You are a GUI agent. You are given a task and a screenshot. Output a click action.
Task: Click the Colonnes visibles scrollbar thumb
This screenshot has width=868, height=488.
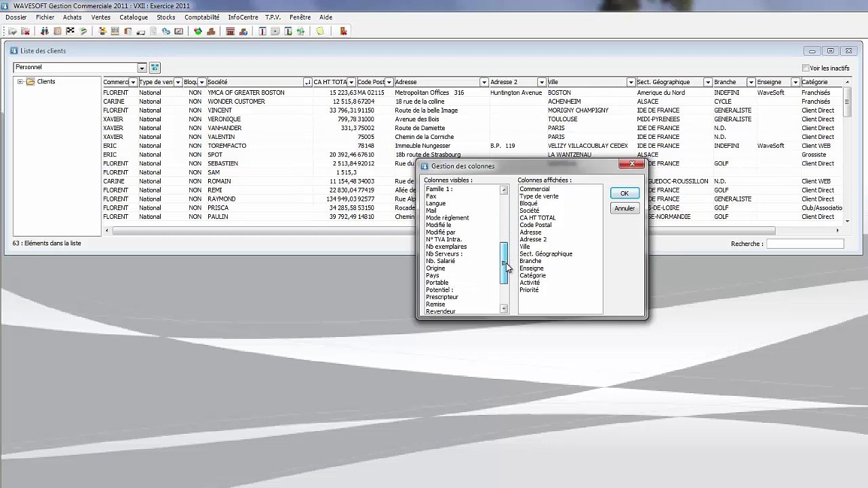(504, 263)
